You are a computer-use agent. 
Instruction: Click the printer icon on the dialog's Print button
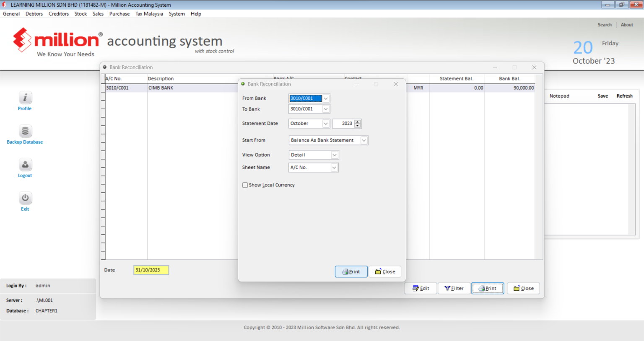point(345,271)
